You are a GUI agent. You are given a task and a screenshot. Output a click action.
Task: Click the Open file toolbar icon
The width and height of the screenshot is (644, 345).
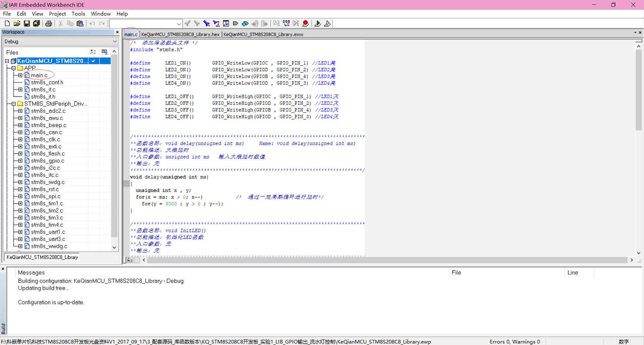[17, 23]
